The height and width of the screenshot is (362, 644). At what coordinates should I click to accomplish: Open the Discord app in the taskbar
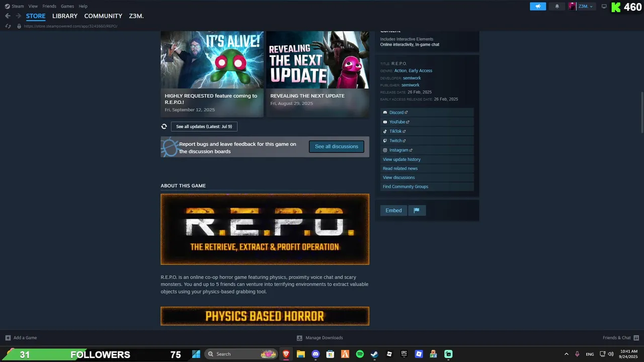coord(315,354)
